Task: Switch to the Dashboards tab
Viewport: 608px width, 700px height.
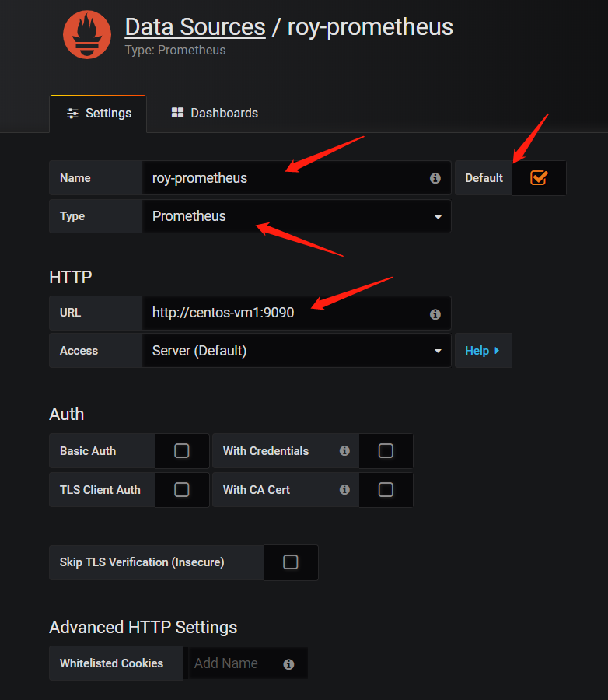Action: (215, 113)
